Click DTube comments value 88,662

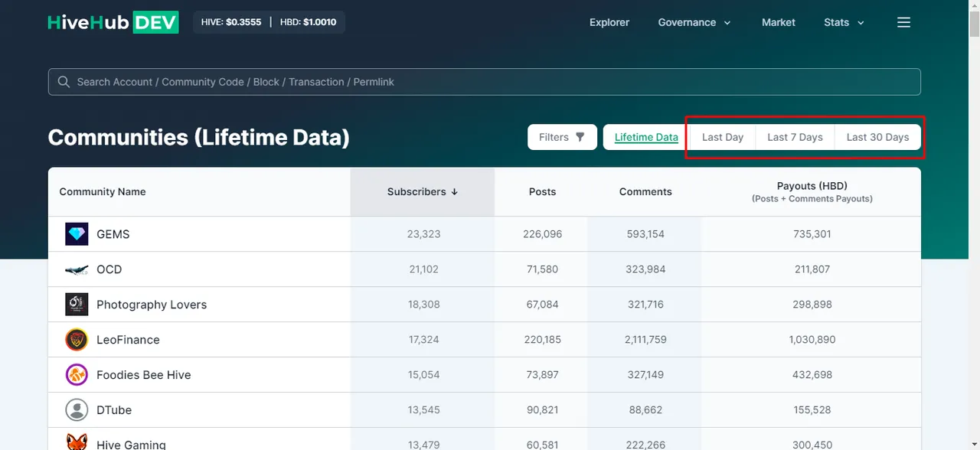(645, 410)
